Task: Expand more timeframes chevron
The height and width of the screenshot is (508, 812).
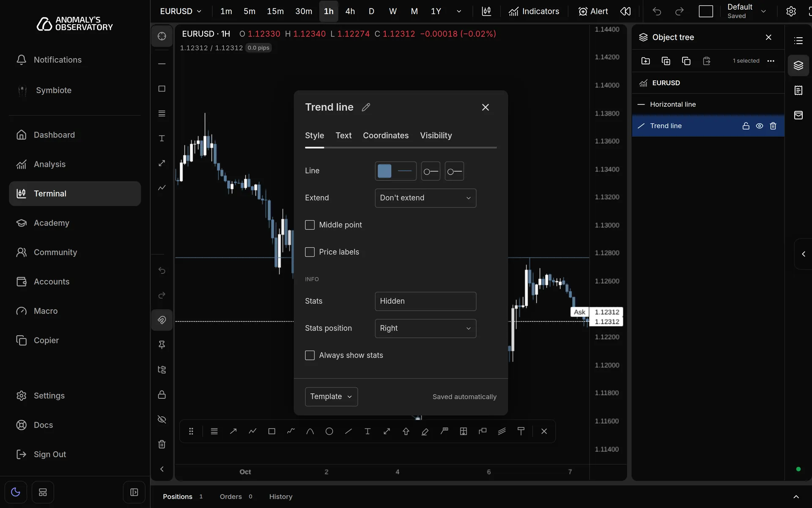Action: (459, 11)
